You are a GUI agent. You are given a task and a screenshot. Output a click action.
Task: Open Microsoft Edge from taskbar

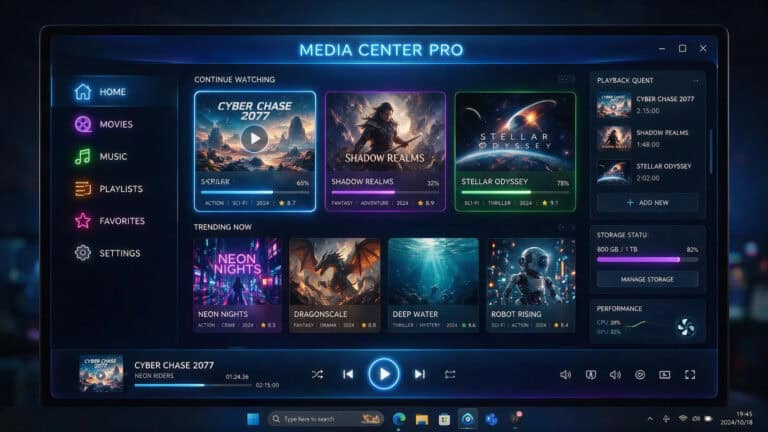(x=399, y=419)
